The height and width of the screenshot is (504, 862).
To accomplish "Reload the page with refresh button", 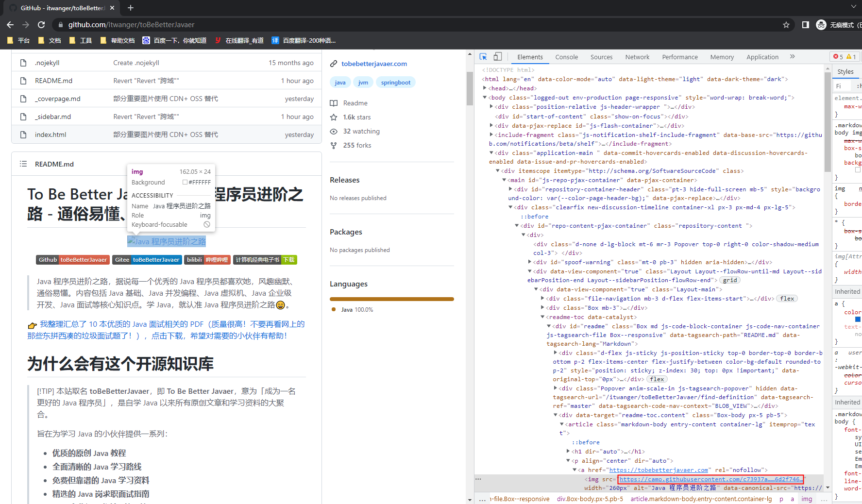I will [x=41, y=25].
